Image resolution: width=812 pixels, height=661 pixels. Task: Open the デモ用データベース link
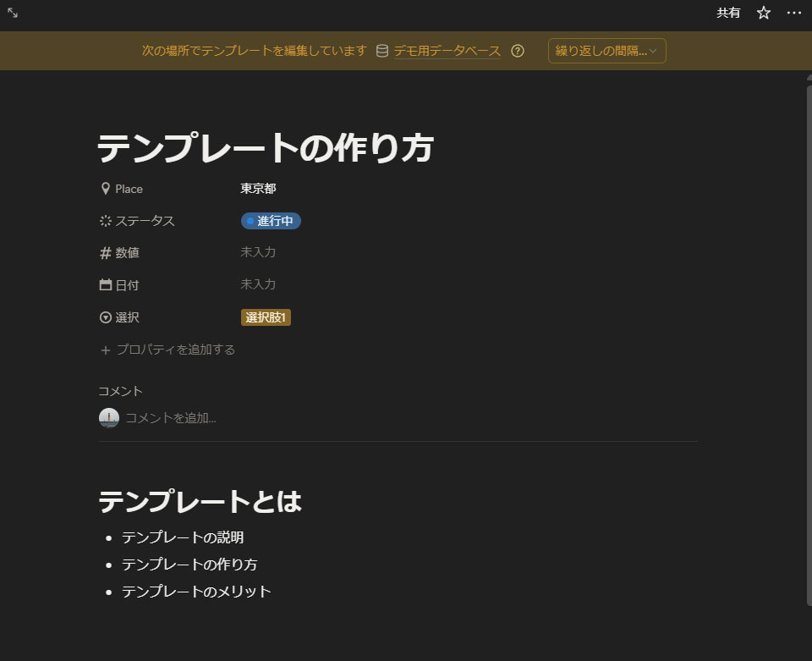[447, 51]
